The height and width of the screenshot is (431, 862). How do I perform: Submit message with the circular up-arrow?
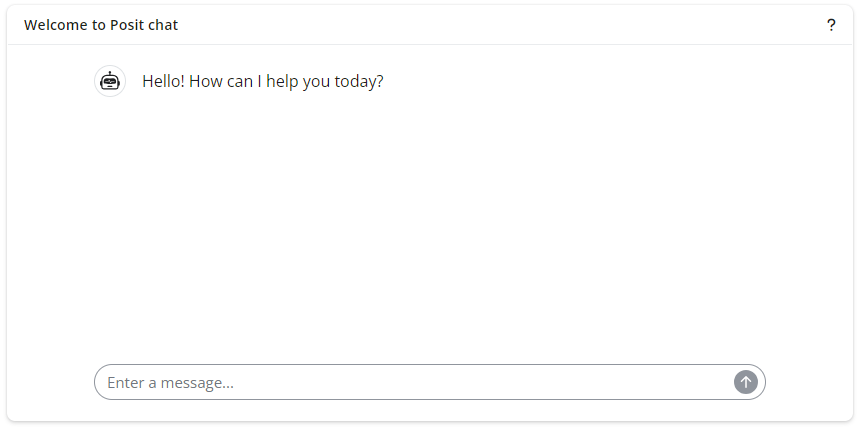pyautogui.click(x=746, y=382)
